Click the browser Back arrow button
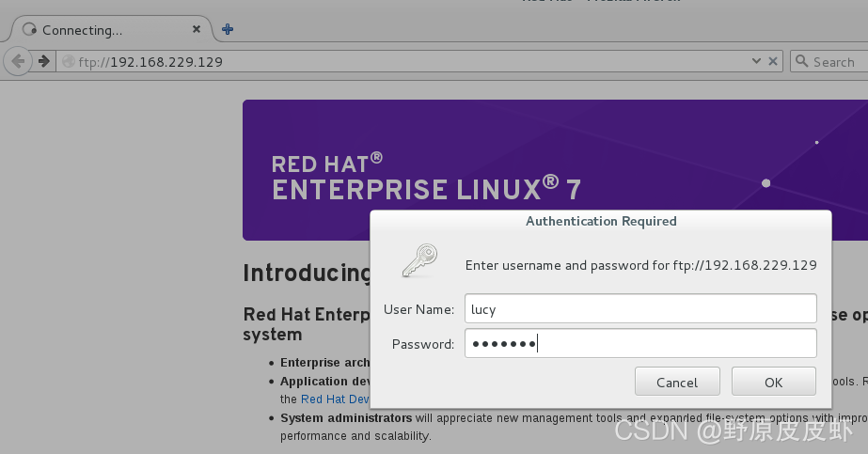This screenshot has width=868, height=454. [x=18, y=61]
